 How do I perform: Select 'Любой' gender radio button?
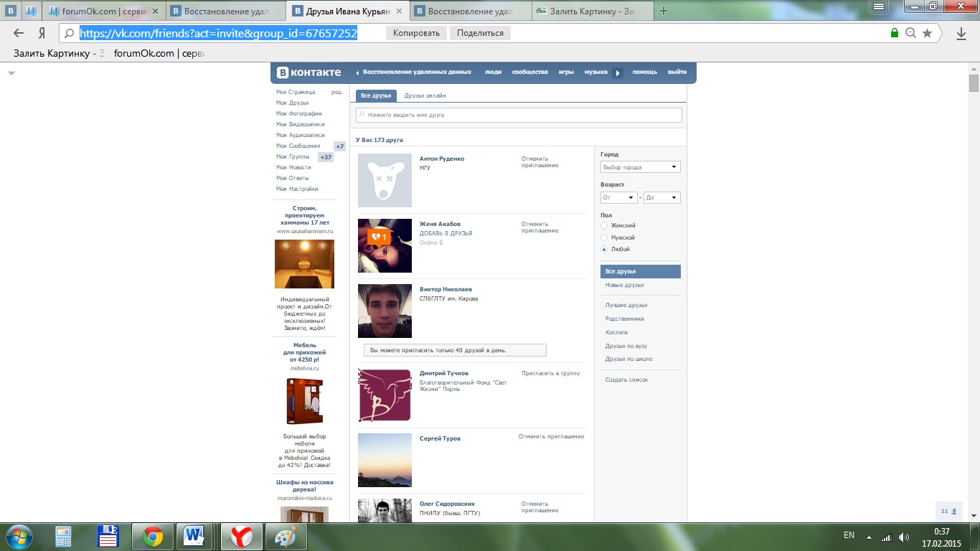coord(604,249)
